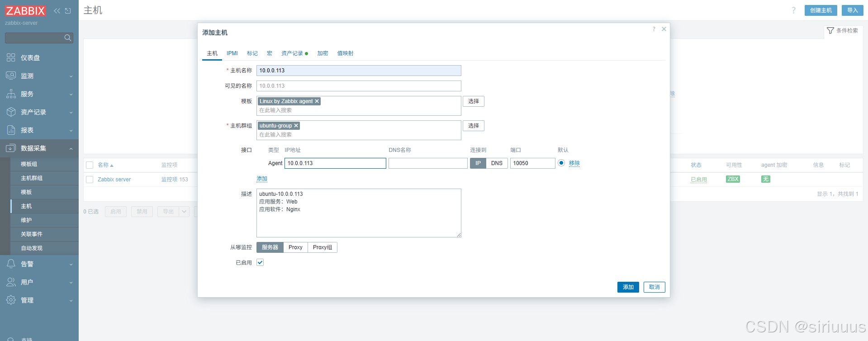Toggle the select-all checkbox in hosts table
The image size is (868, 341).
[x=90, y=165]
